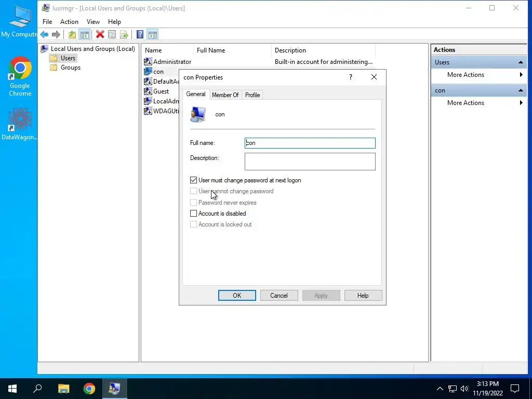Click the blue Help toolbar icon

pyautogui.click(x=140, y=34)
